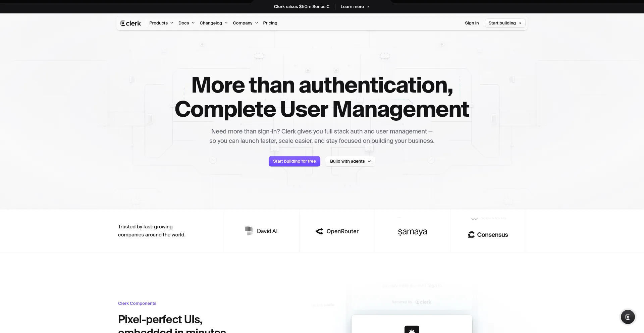Expand the Changelog dropdown chevron

pyautogui.click(x=226, y=23)
